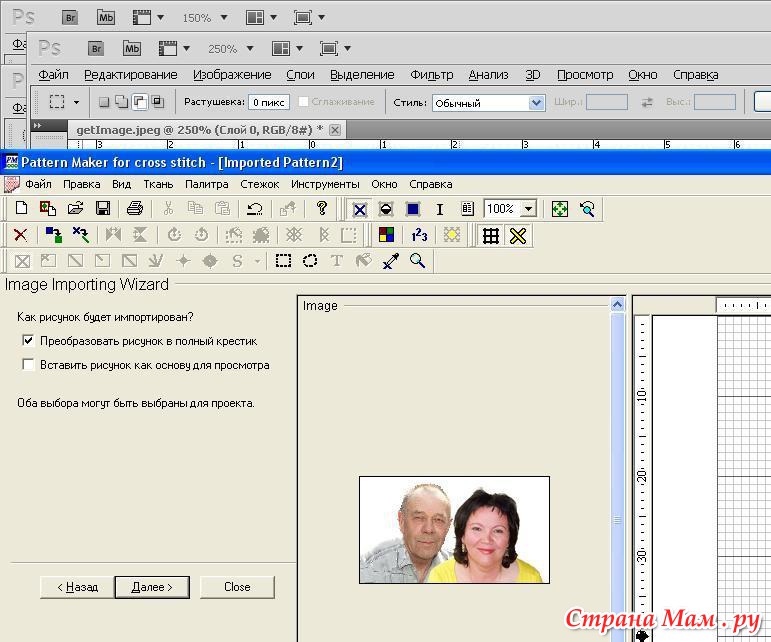Click the information I-beam icon

click(440, 210)
